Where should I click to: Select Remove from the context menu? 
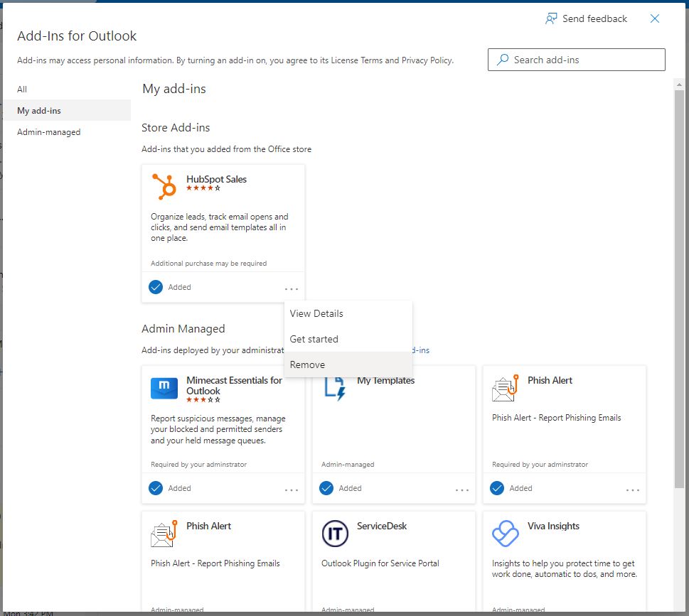click(307, 364)
